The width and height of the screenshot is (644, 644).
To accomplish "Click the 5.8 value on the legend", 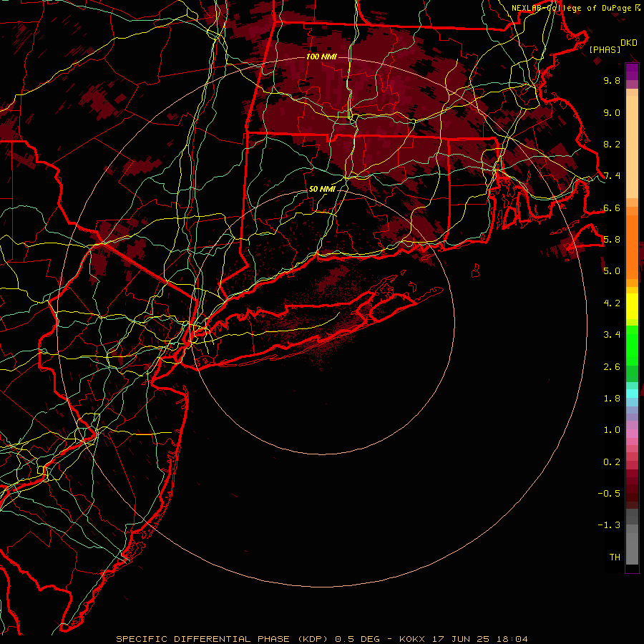I will (612, 240).
